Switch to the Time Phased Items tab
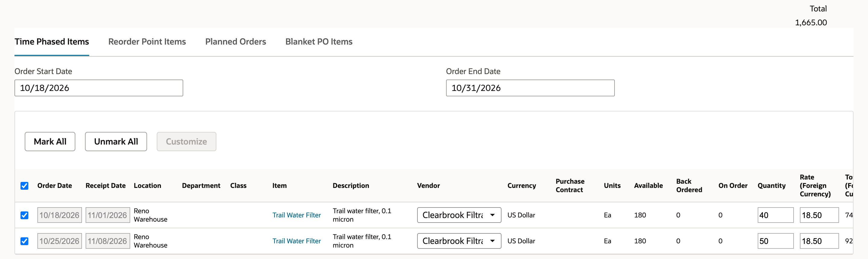 click(52, 42)
